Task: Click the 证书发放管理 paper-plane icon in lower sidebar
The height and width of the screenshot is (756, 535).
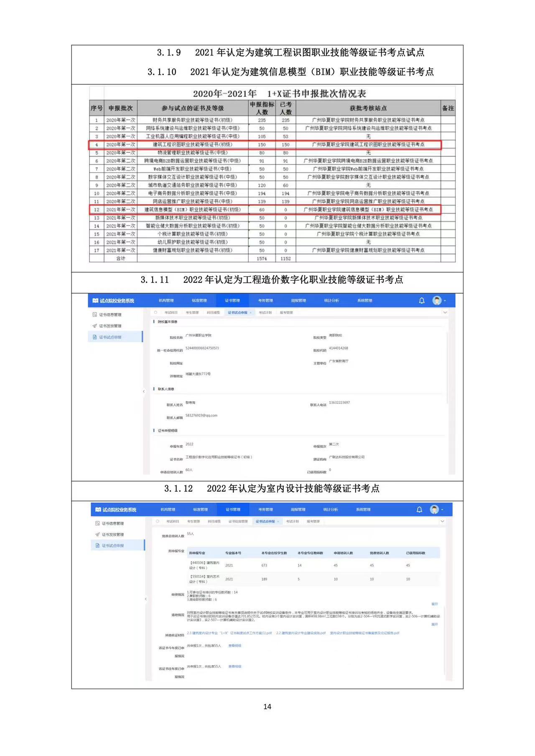Action: tap(97, 535)
